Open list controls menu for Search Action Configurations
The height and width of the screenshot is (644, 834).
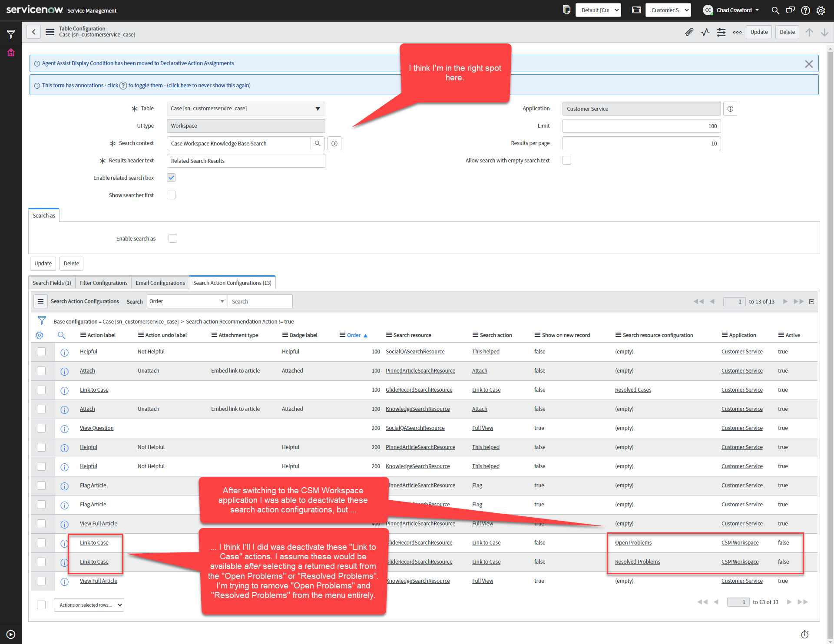coord(40,301)
